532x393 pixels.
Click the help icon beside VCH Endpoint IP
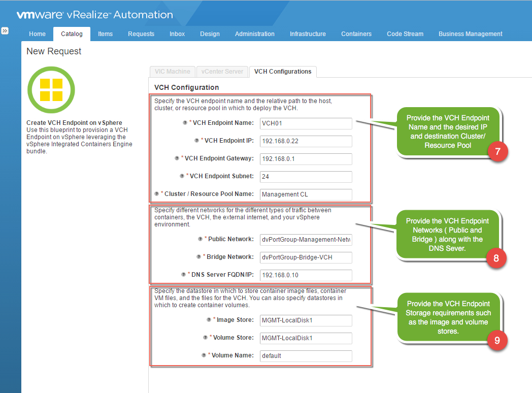196,141
